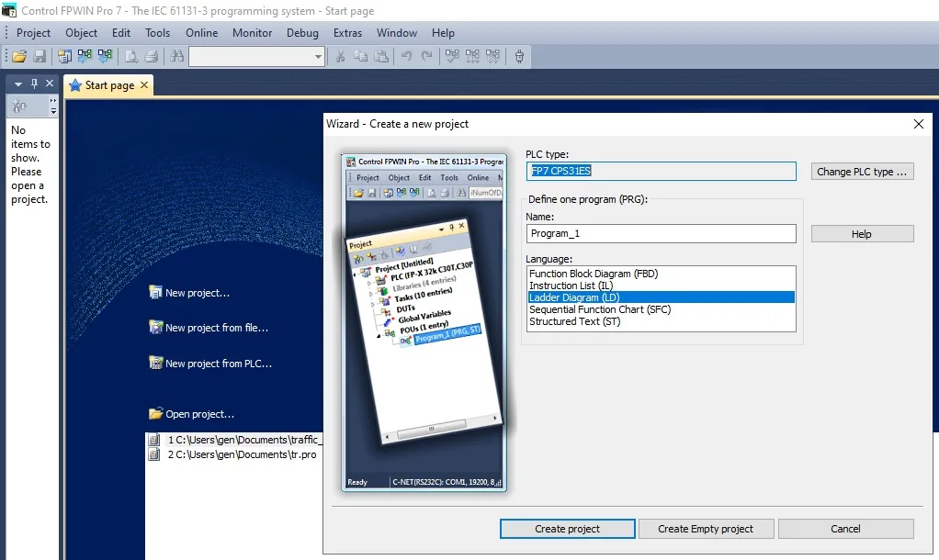Image resolution: width=939 pixels, height=560 pixels.
Task: Open the Monitor menu
Action: 252,33
